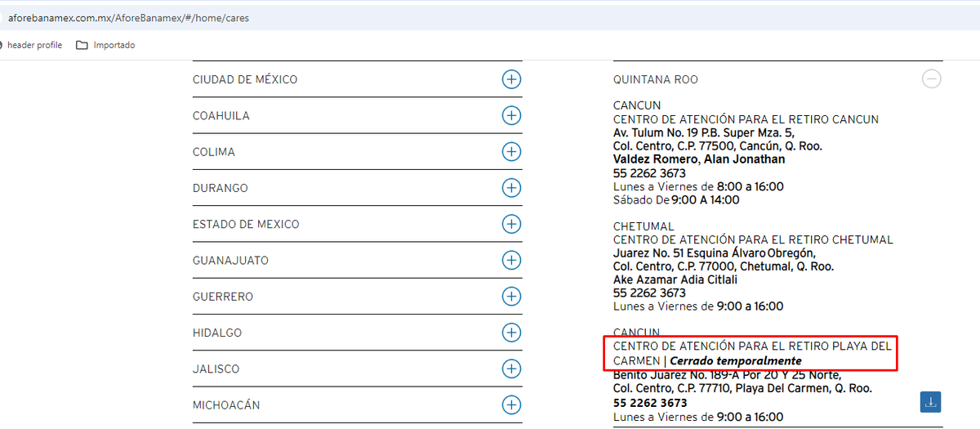Click the ESTADO DE MEXICO label
This screenshot has height=429, width=980.
pyautogui.click(x=246, y=224)
